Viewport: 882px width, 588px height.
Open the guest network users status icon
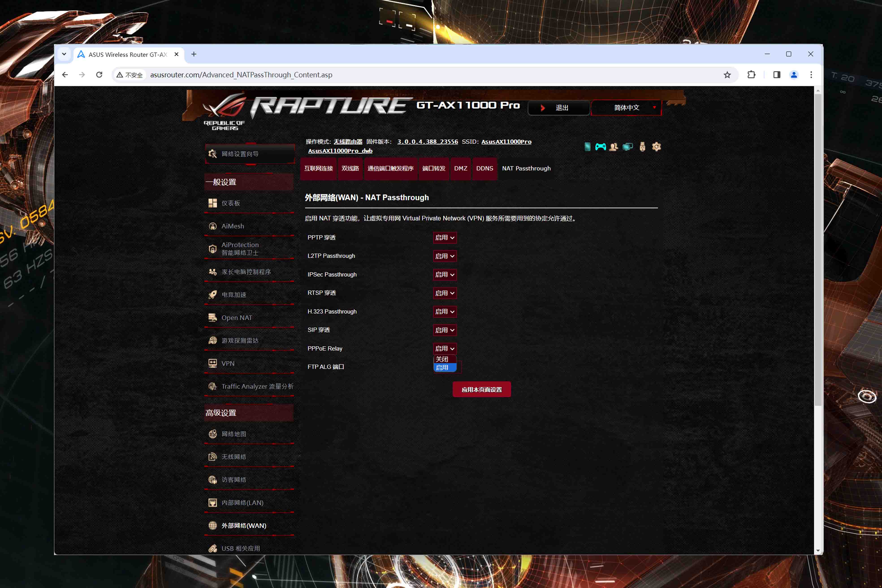pos(614,147)
